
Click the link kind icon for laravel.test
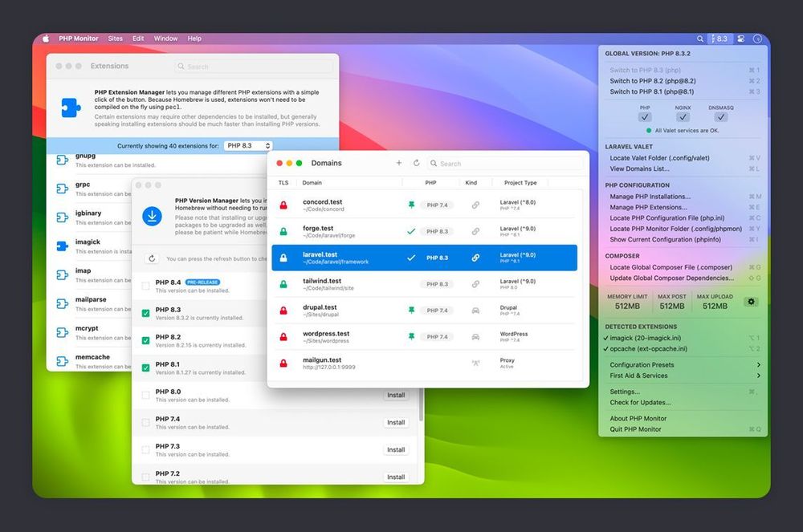(475, 258)
